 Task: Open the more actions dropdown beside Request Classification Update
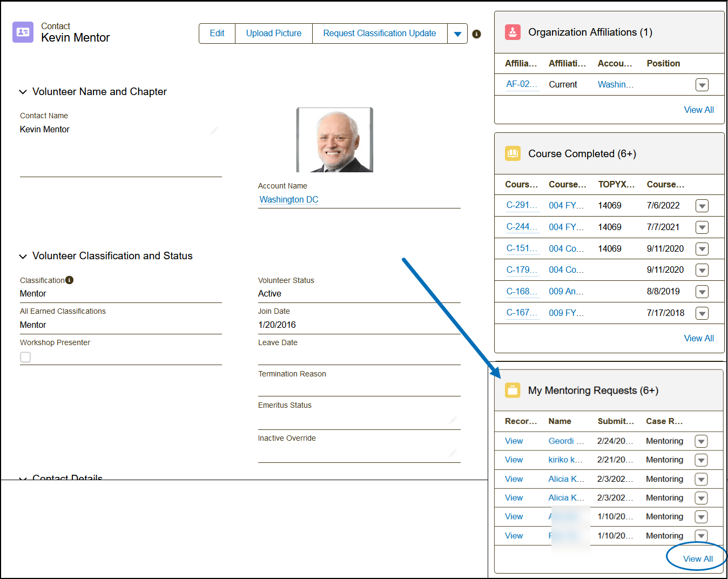pos(457,33)
